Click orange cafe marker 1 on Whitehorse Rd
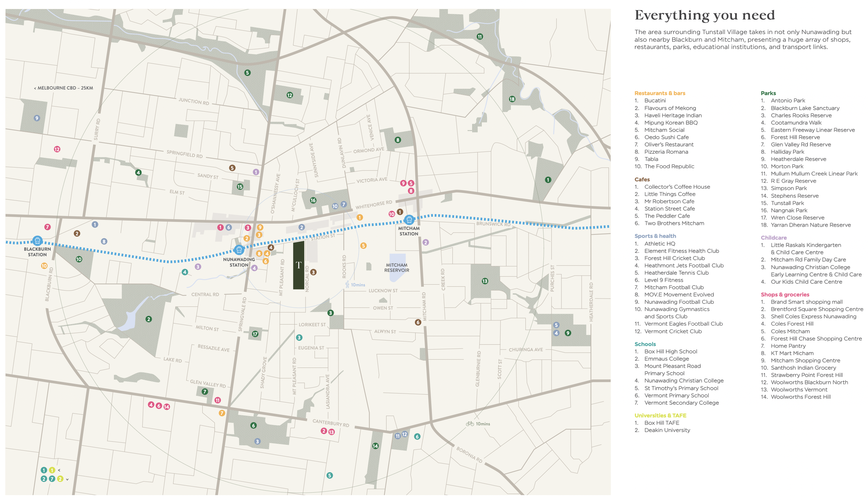Image resolution: width=868 pixels, height=500 pixels. 360,217
